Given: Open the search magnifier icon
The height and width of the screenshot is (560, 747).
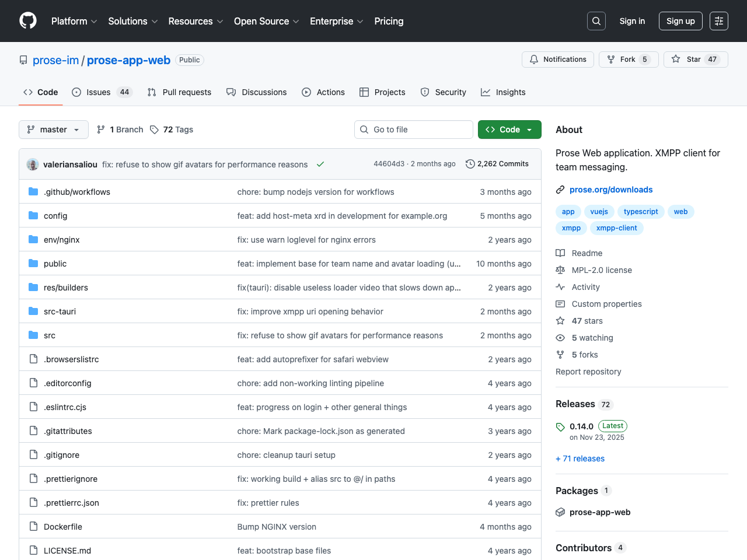Looking at the screenshot, I should tap(596, 21).
